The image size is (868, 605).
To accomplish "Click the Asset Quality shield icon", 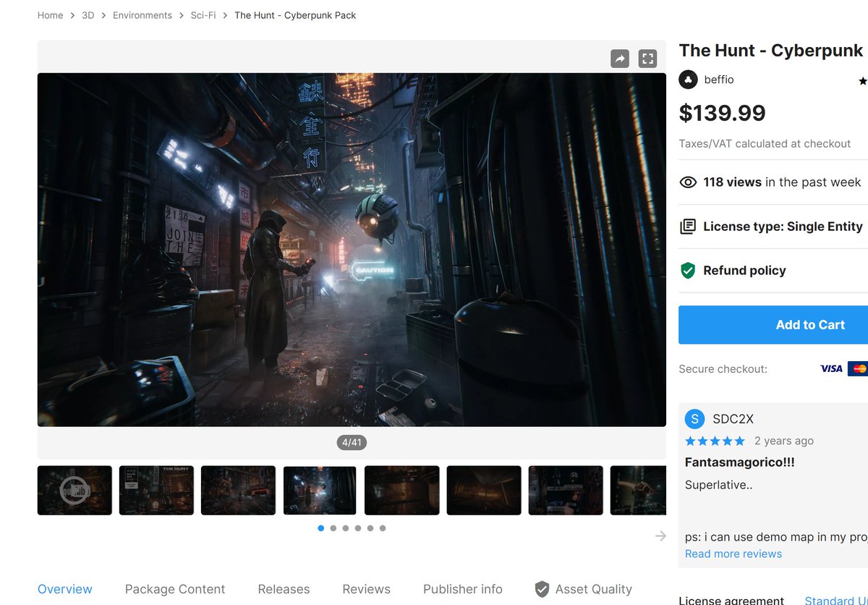I will coord(542,588).
